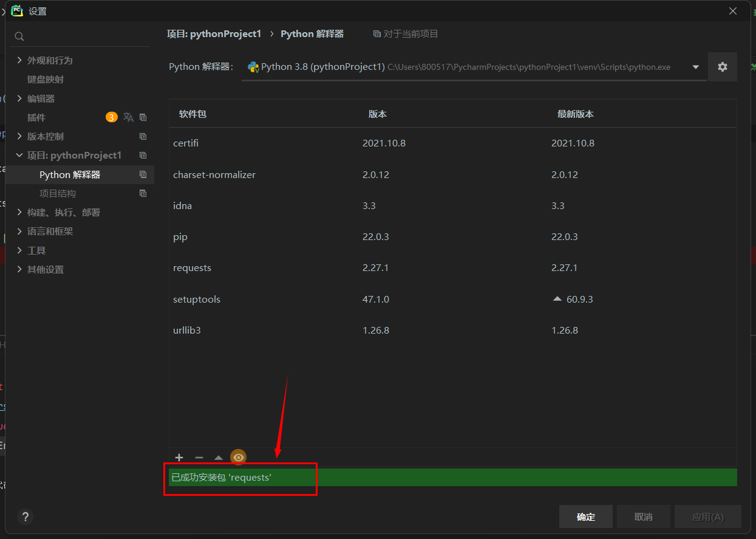Click the 版本 column header

coord(378,114)
